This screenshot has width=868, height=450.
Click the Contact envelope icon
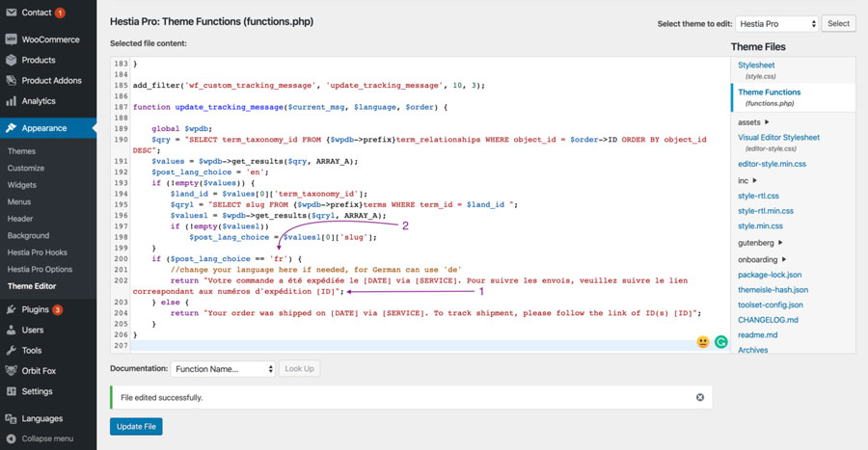[x=11, y=12]
